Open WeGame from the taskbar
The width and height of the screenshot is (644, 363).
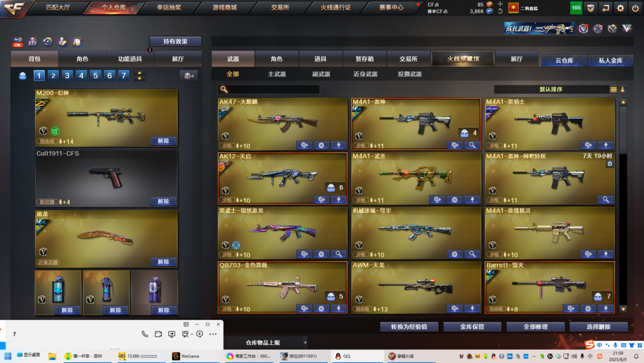click(x=187, y=356)
